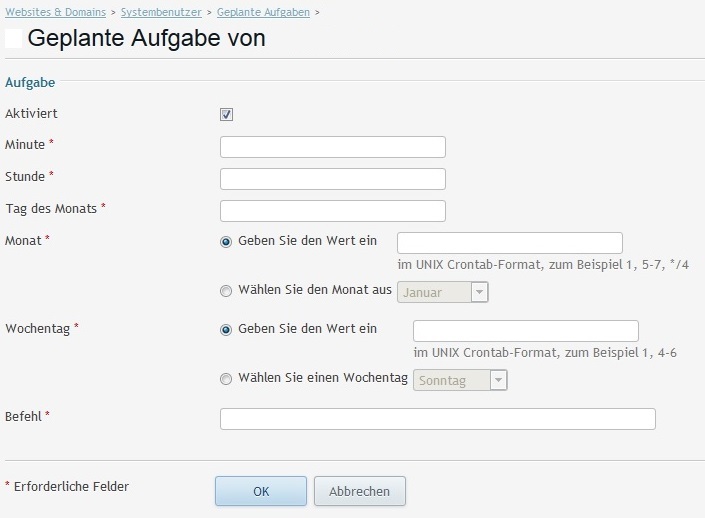Open Systembenutzer breadcrumb link
This screenshot has height=518, width=705.
click(x=161, y=12)
